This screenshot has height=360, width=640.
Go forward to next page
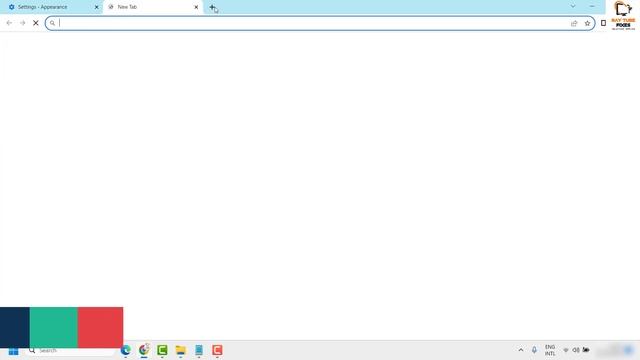(22, 23)
